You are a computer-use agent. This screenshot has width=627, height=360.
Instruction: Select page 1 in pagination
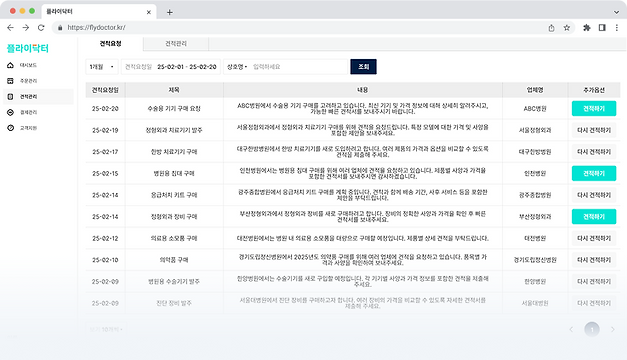[592, 330]
